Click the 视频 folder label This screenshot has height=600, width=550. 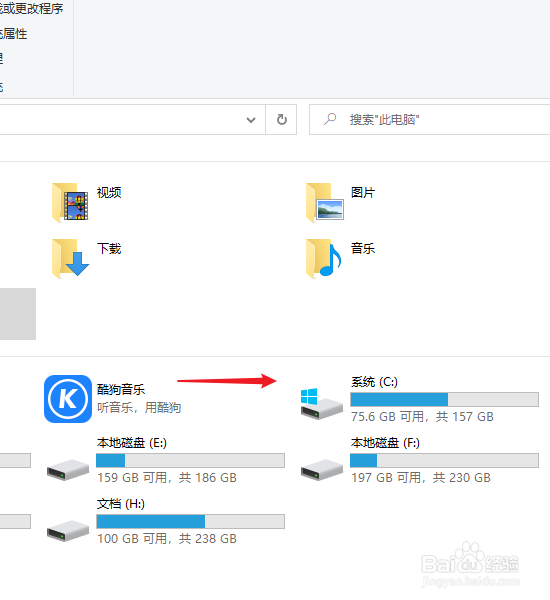click(x=109, y=192)
